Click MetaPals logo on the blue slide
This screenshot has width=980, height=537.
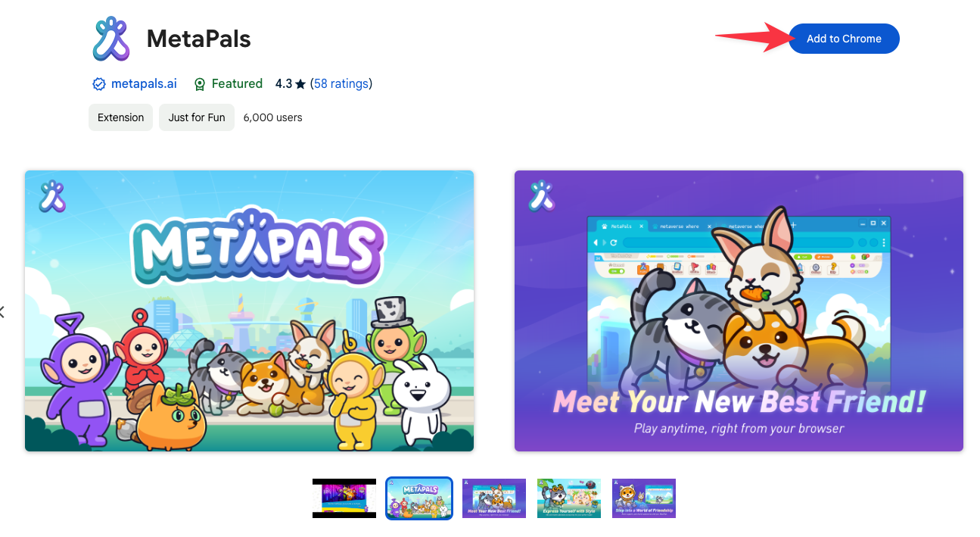[53, 195]
